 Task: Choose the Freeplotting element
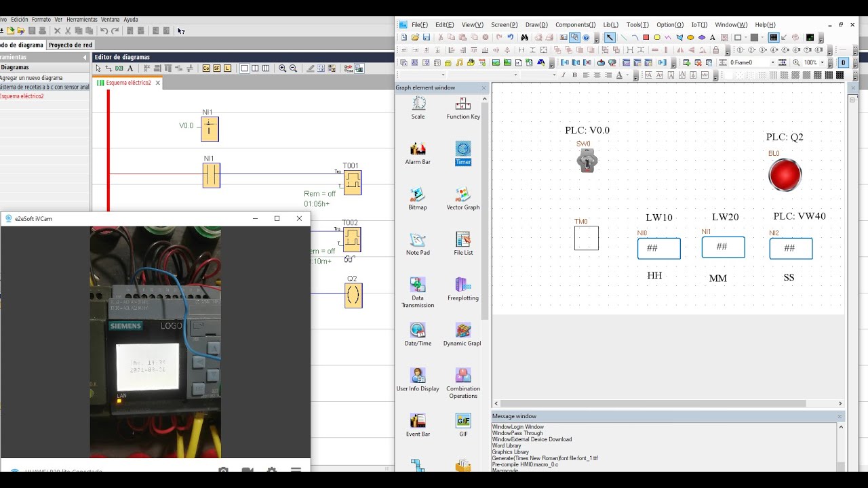[463, 289]
